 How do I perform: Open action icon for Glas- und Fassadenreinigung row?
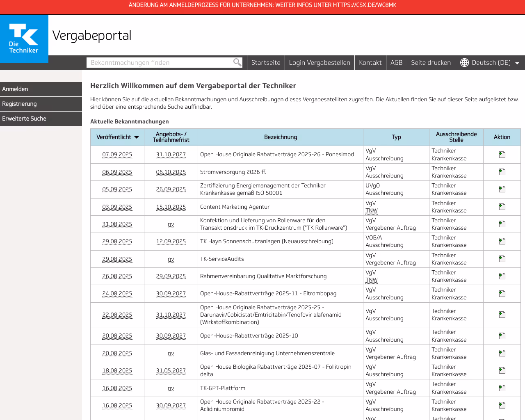pos(502,353)
